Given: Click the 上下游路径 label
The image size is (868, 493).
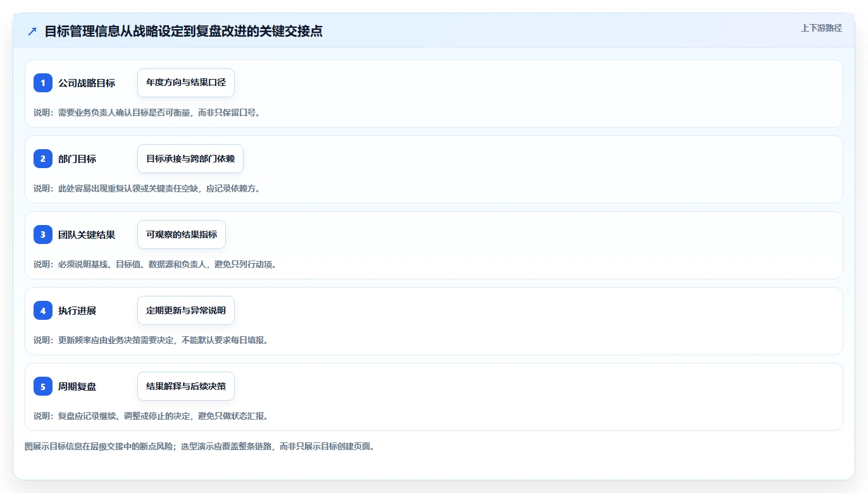Looking at the screenshot, I should [821, 28].
